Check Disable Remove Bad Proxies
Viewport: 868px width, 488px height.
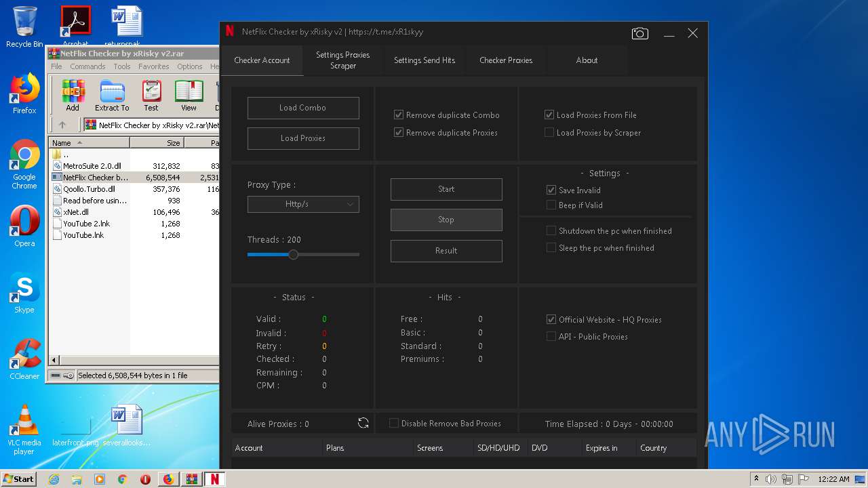[x=394, y=423]
